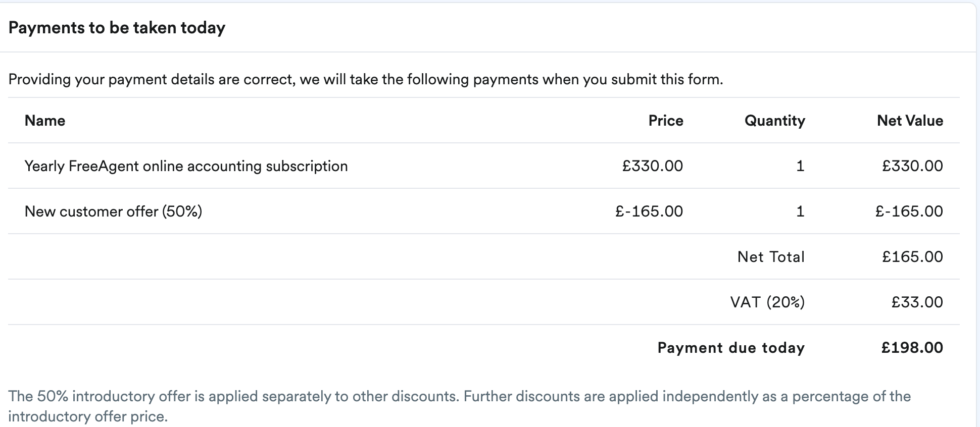
Task: Select the New customer offer (50%) item
Action: 113,211
